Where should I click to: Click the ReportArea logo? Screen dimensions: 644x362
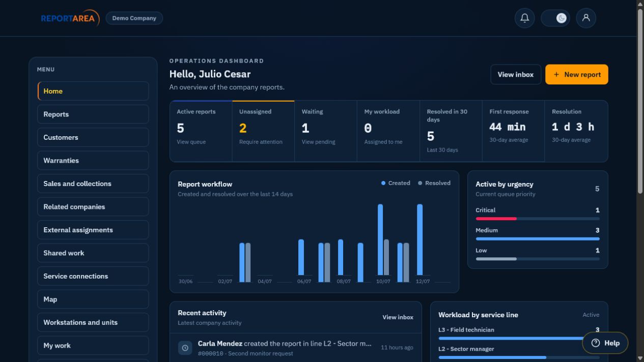tap(70, 18)
